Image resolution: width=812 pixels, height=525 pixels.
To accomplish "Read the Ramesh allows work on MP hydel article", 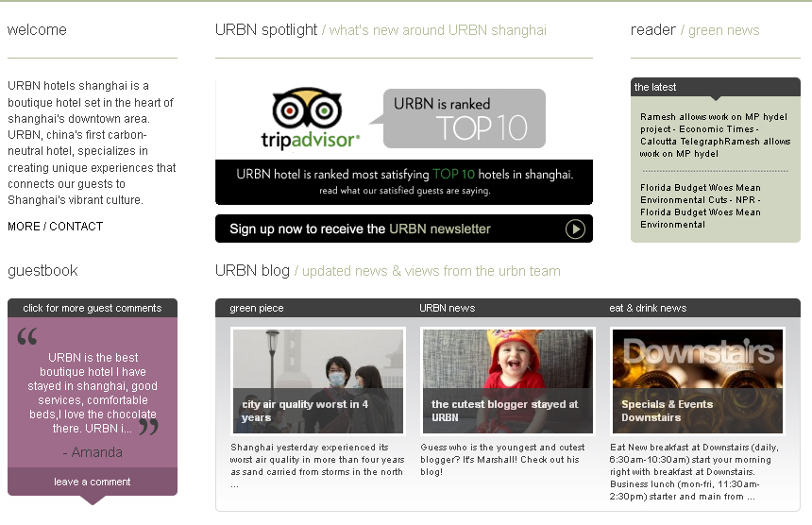I will [x=715, y=135].
